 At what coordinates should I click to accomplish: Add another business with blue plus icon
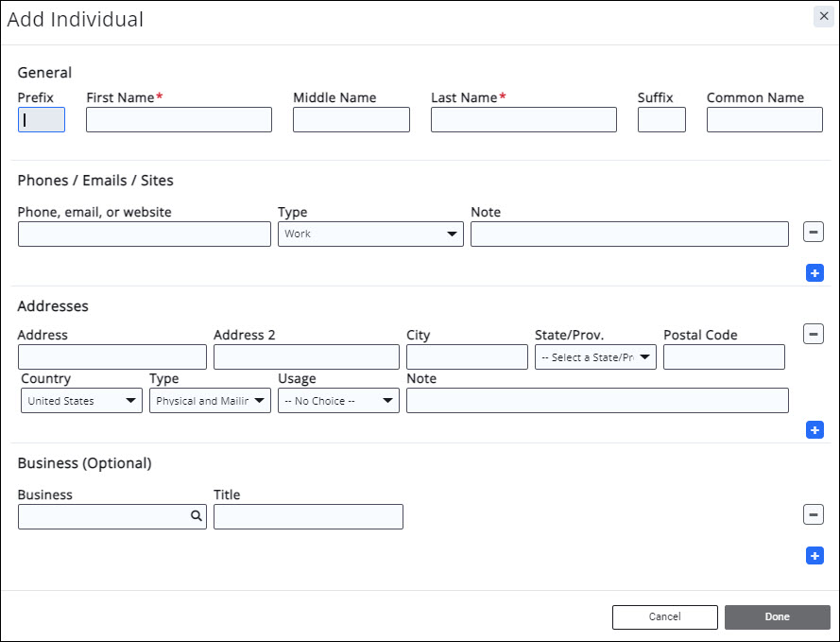coord(814,556)
